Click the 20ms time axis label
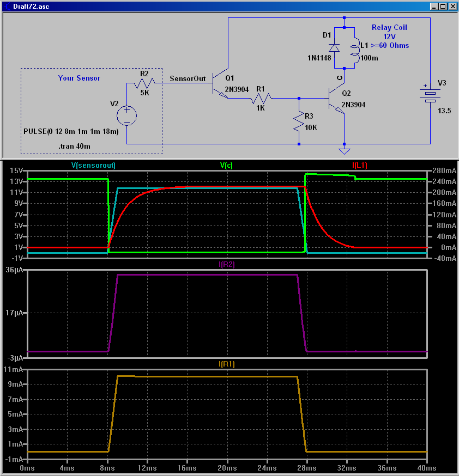Viewport: 459px width, 476px height. (x=227, y=468)
